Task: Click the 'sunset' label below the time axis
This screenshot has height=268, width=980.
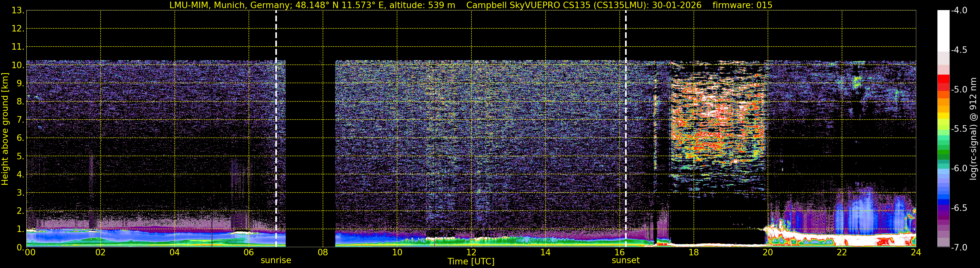Action: click(625, 261)
